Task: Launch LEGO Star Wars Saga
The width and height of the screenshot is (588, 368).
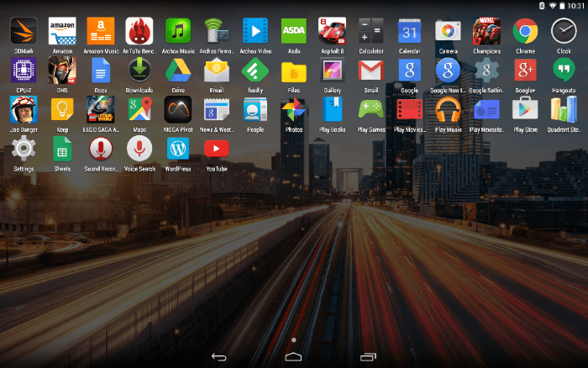Action: (x=101, y=109)
